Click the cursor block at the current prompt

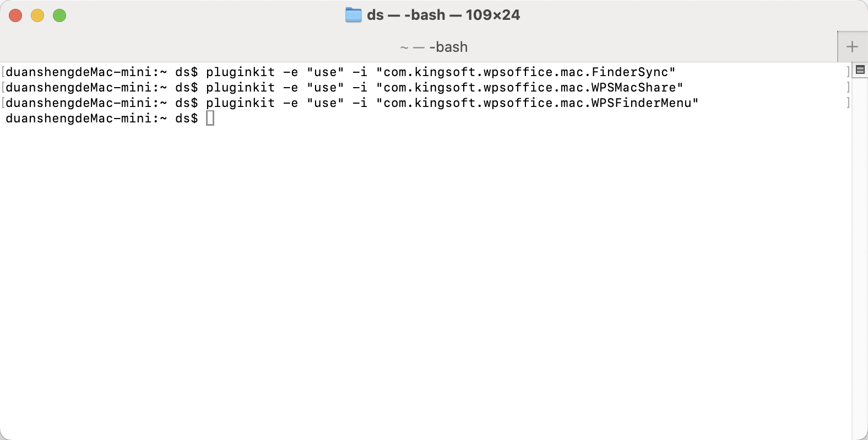point(210,118)
